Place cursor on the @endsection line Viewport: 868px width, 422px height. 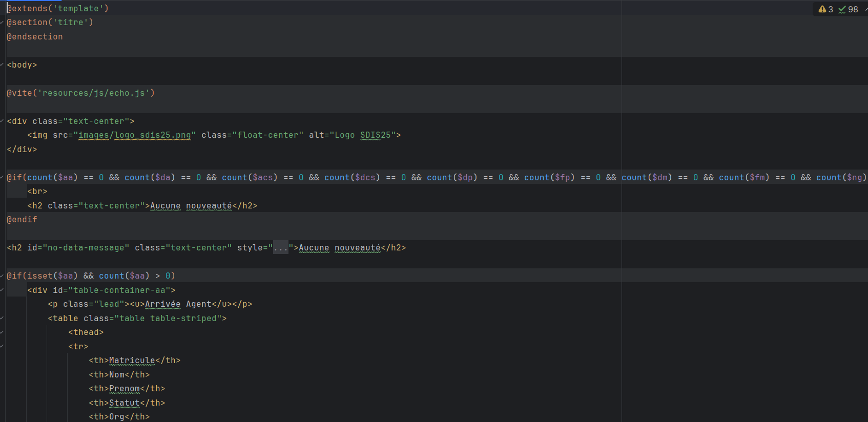(x=35, y=37)
